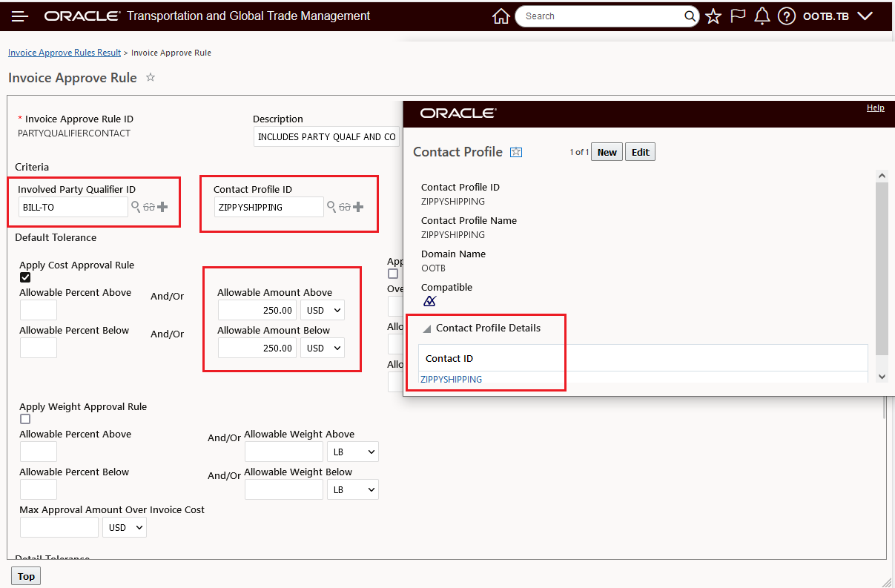Open the flag icon in header
Screen dimensions: 895x588
click(x=738, y=16)
